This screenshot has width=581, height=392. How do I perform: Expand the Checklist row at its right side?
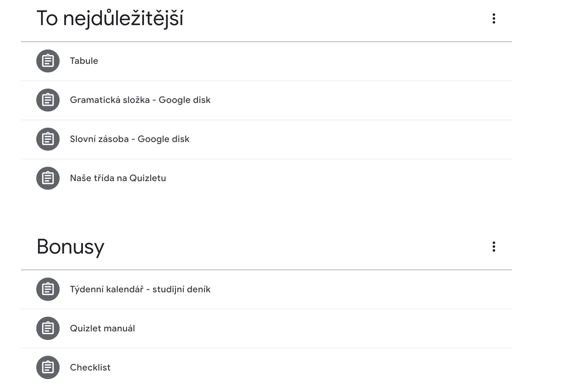pyautogui.click(x=467, y=367)
